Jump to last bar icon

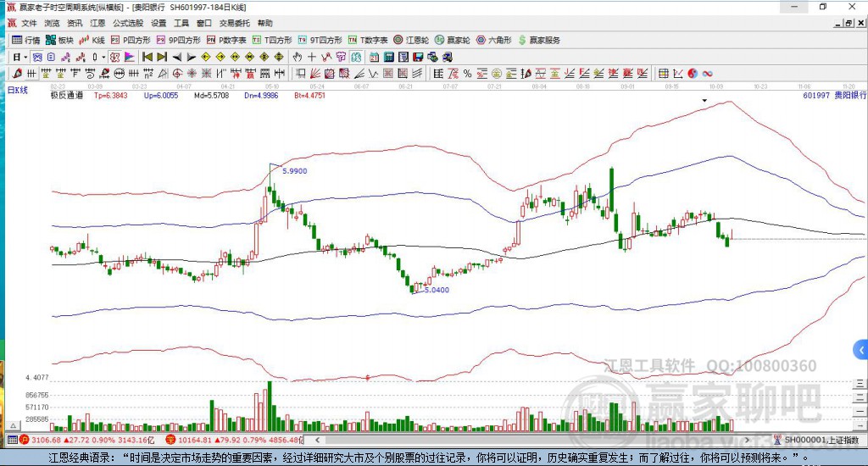pos(162,57)
